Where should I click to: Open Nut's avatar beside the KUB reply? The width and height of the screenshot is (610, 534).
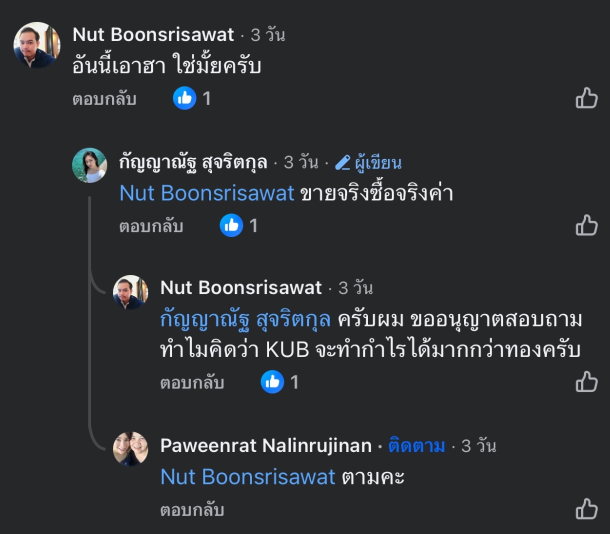[130, 292]
